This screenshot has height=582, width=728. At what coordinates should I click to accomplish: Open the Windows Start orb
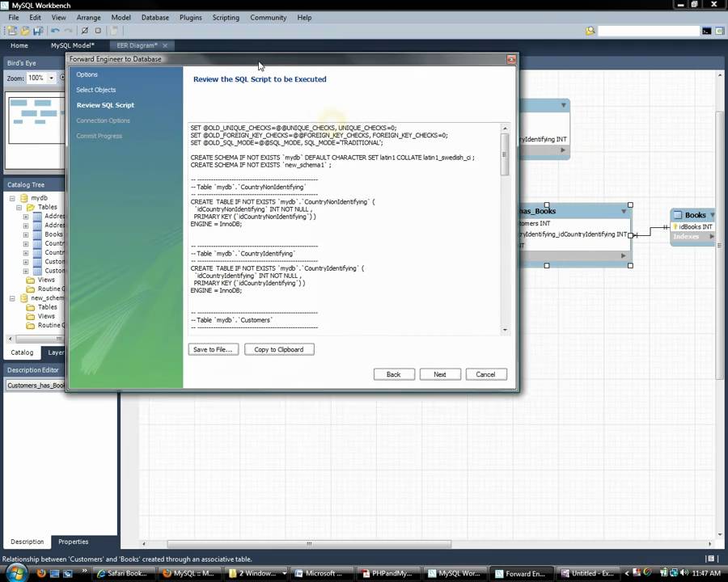(x=16, y=573)
